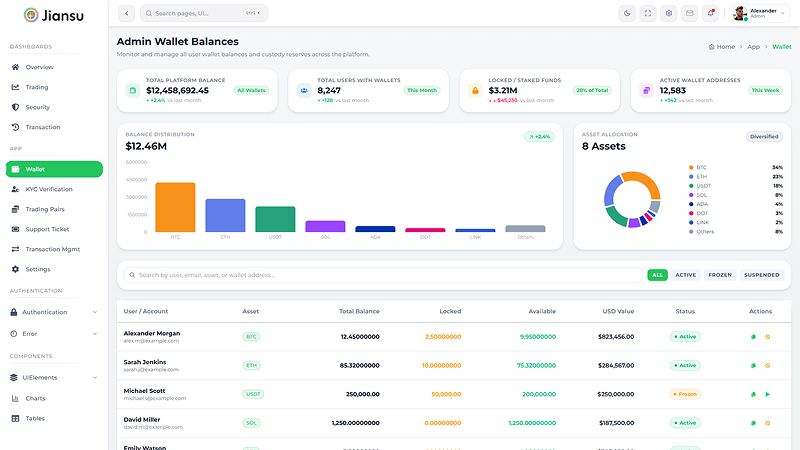Click 28% of Total badge
The width and height of the screenshot is (800, 450).
coord(592,90)
